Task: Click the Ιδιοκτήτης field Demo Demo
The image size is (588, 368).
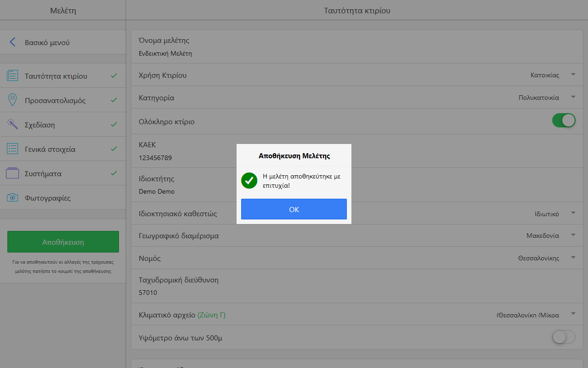Action: (157, 191)
